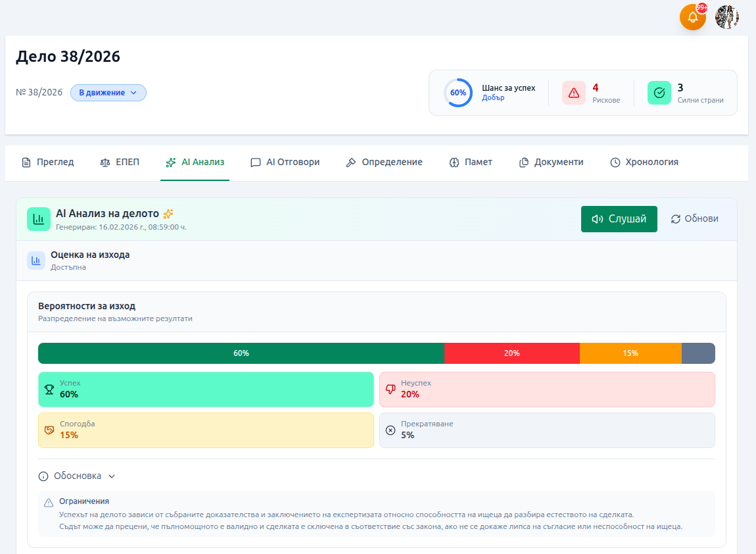Open the Документи tab
Screen dimensions: 756x554
click(551, 162)
